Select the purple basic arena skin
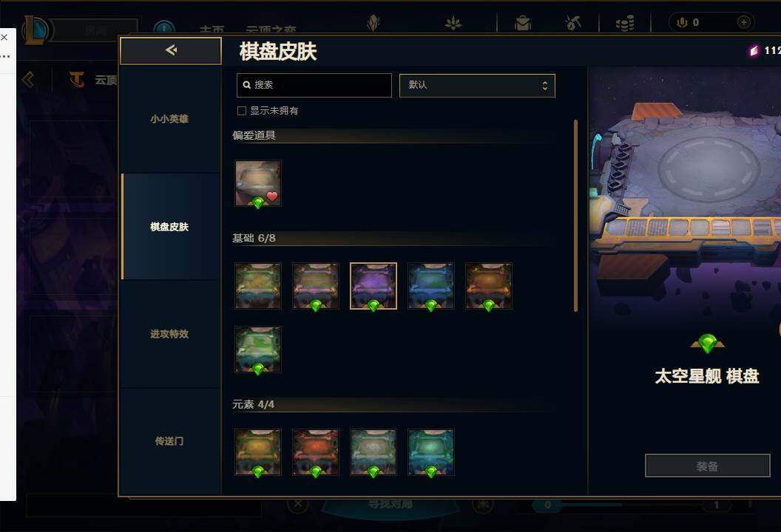 click(x=373, y=286)
